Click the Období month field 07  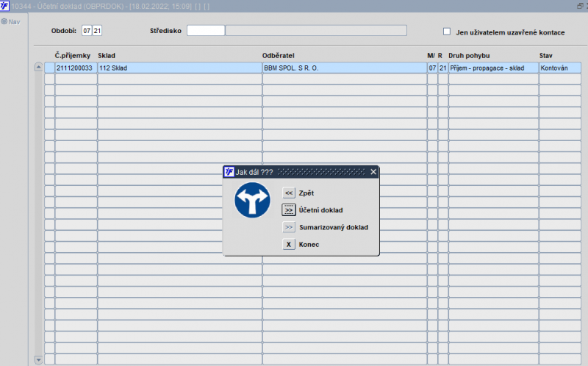[x=87, y=31]
